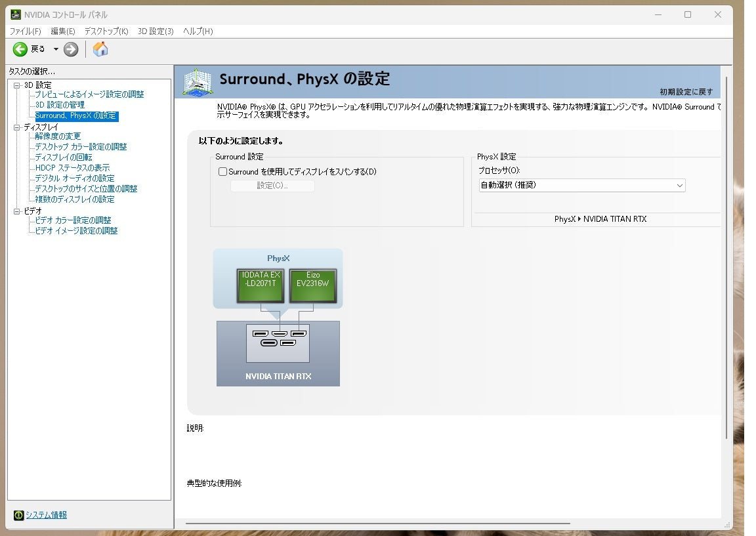This screenshot has height=536, width=756.
Task: Select the Eizo EV2316W display icon
Action: click(313, 286)
